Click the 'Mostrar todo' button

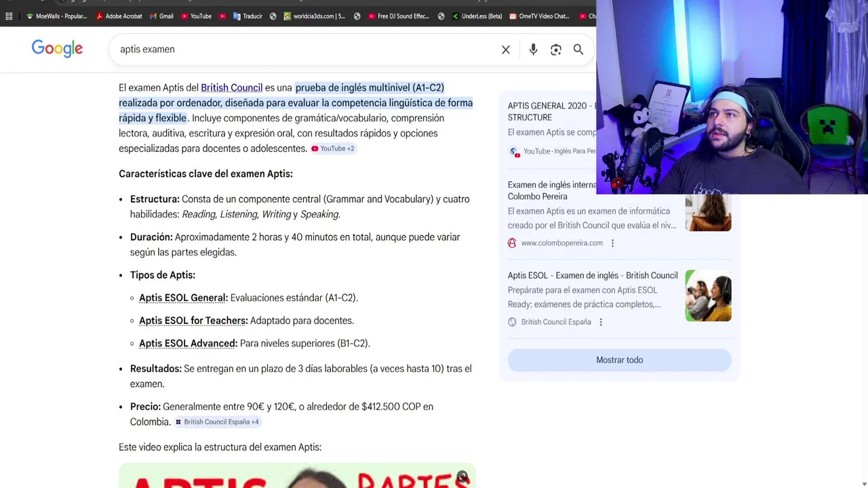click(619, 360)
